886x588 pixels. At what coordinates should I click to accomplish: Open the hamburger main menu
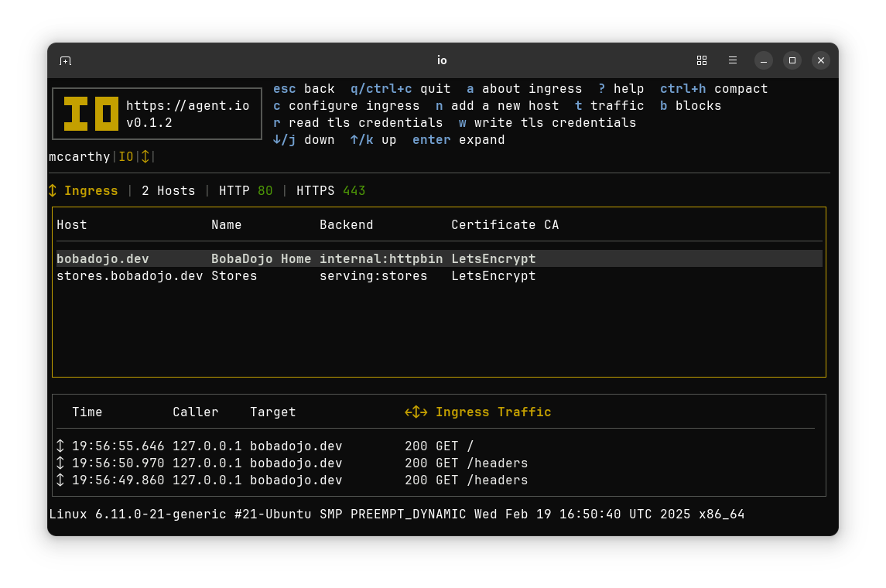point(732,60)
